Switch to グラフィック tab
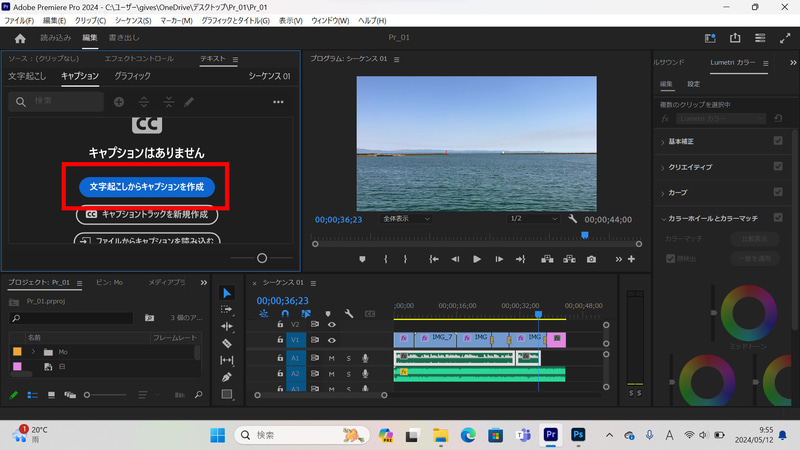 (132, 76)
